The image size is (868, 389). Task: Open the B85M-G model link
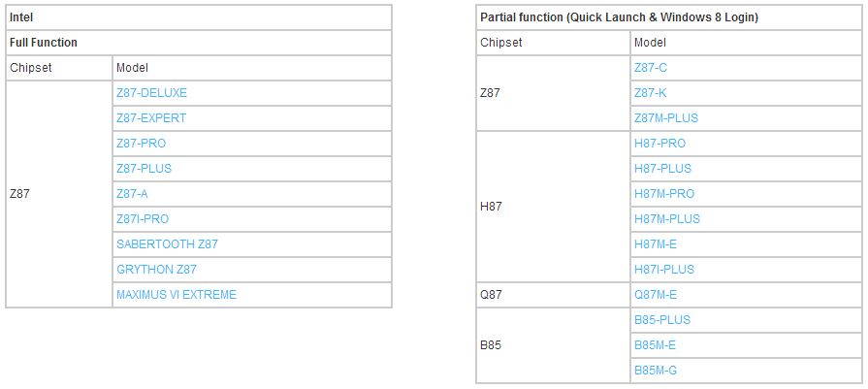(x=656, y=371)
